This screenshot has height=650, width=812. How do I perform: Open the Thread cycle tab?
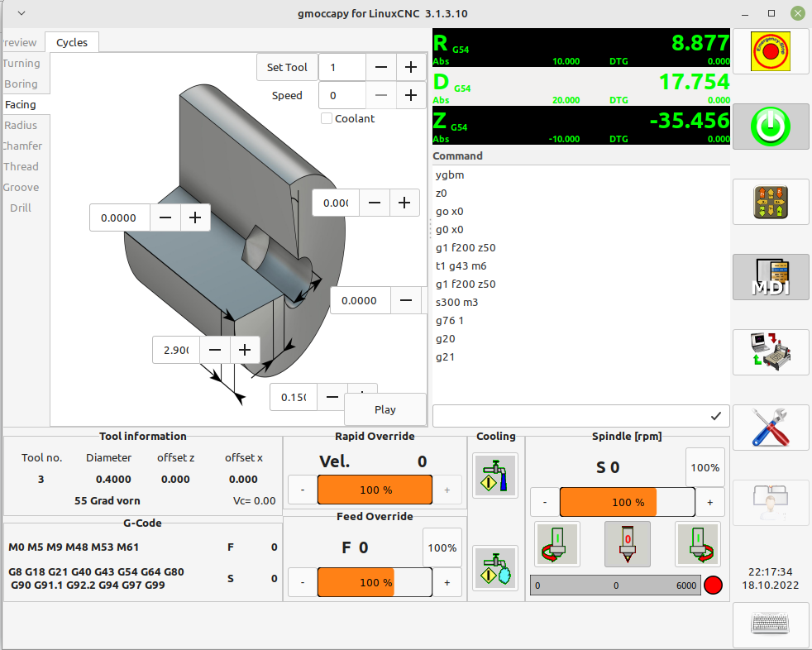click(x=21, y=167)
